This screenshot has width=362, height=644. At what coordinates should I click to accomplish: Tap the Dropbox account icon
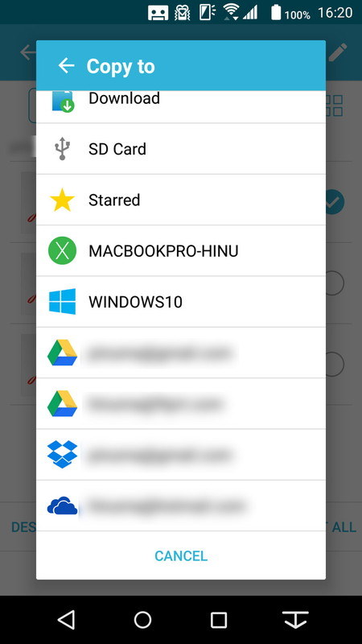point(63,454)
